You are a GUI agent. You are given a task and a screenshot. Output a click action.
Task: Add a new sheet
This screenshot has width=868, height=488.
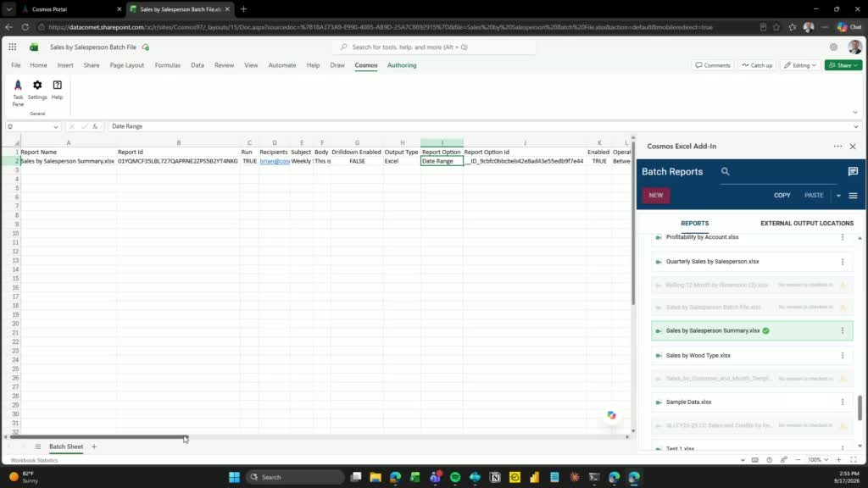[x=94, y=446]
